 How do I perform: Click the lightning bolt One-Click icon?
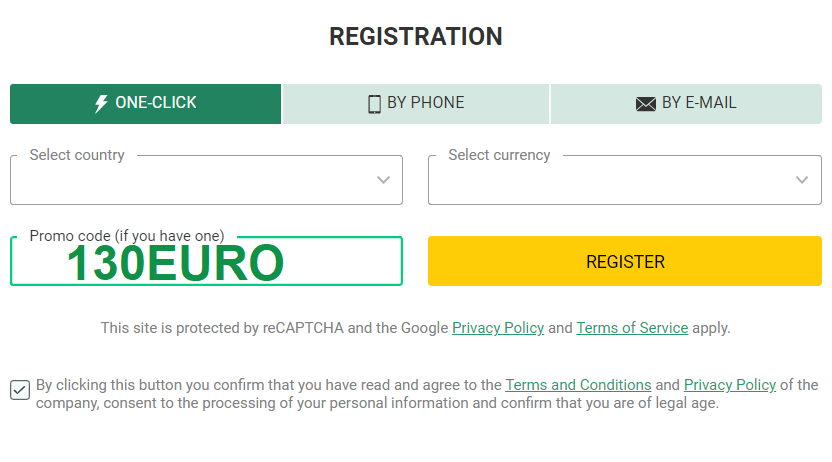(101, 103)
